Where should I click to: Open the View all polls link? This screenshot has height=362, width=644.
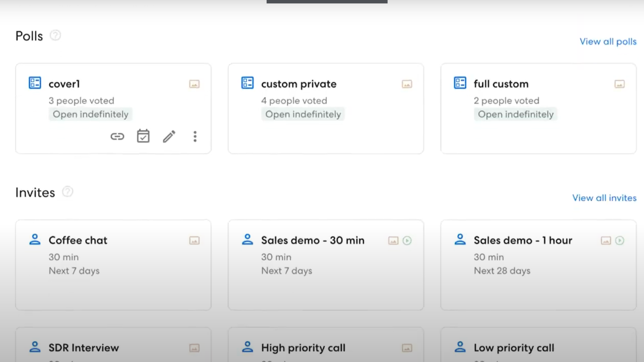(x=608, y=42)
